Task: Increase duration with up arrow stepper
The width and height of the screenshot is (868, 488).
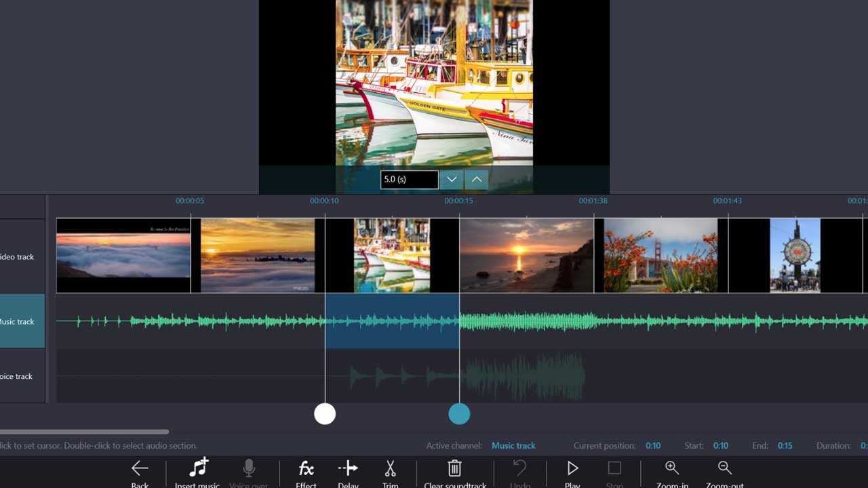Action: pos(477,179)
